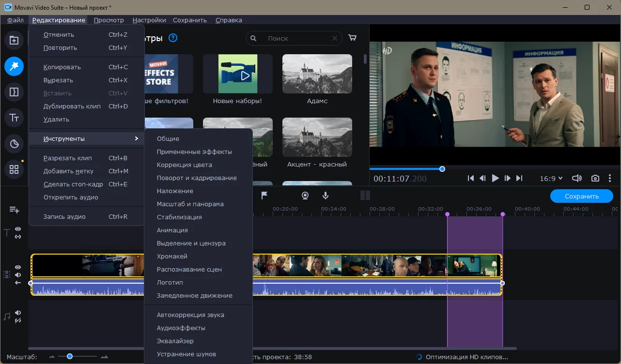The image size is (621, 364).
Task: Open the Titles tab (Tт icon)
Action: click(x=14, y=118)
